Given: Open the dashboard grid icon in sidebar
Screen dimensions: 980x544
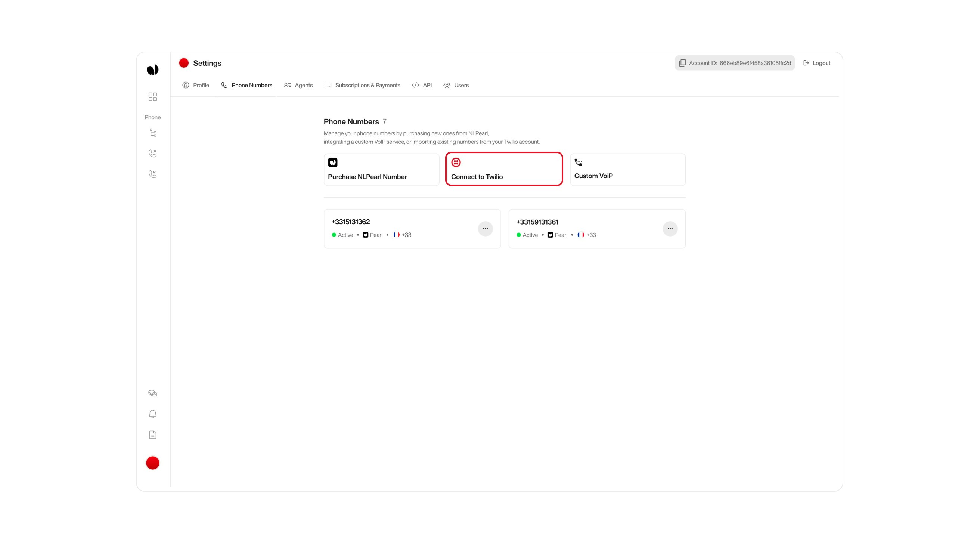Looking at the screenshot, I should [x=152, y=97].
